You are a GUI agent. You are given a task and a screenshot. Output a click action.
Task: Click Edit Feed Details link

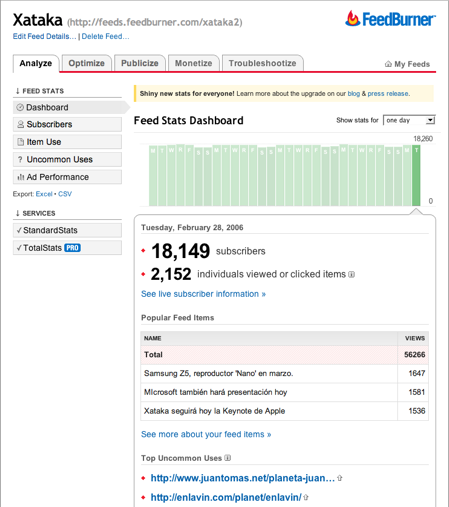tap(45, 36)
